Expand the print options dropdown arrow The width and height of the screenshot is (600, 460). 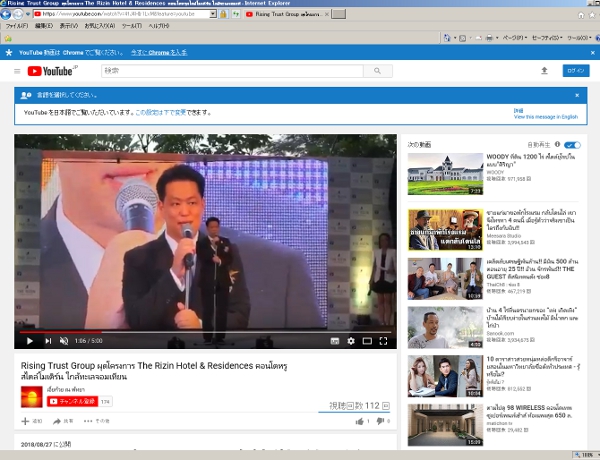coord(497,38)
